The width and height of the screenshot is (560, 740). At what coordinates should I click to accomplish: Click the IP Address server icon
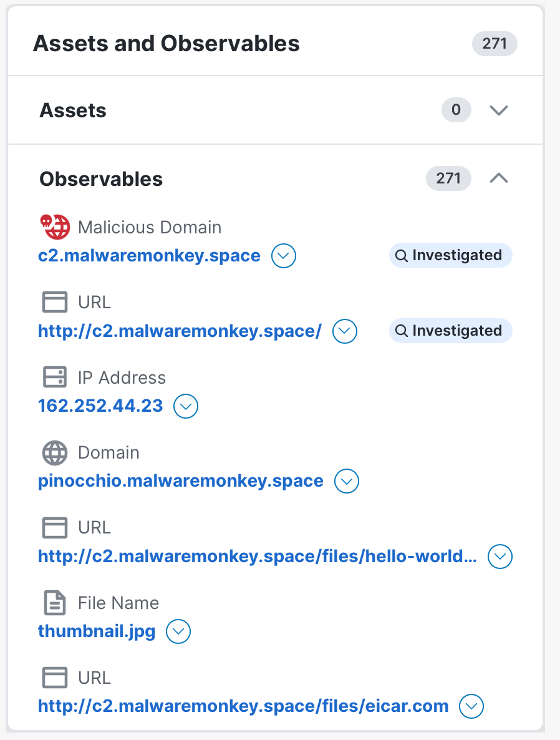(x=55, y=377)
